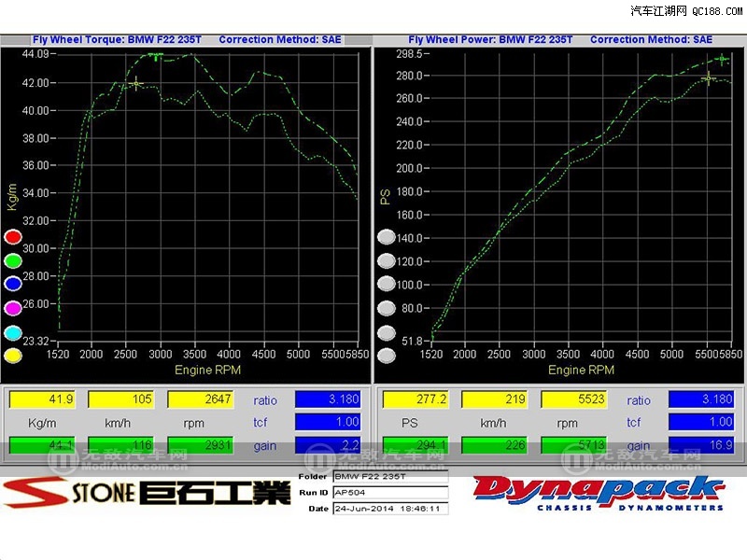This screenshot has width=747, height=560.
Task: Click Engine RPM label under power graph
Action: (581, 370)
